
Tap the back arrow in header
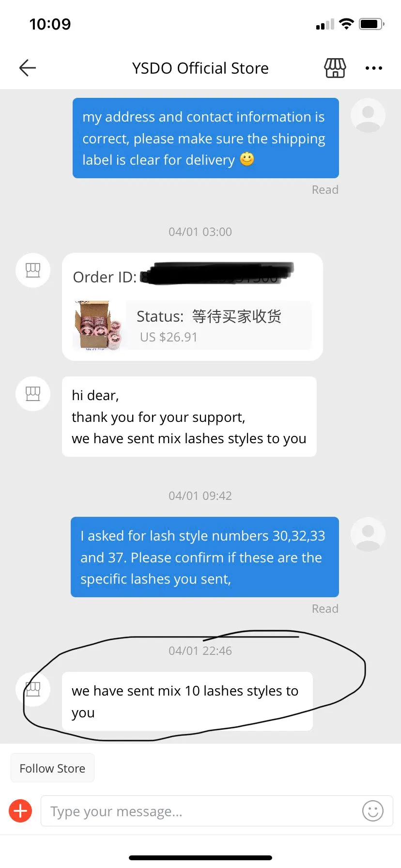coord(28,68)
